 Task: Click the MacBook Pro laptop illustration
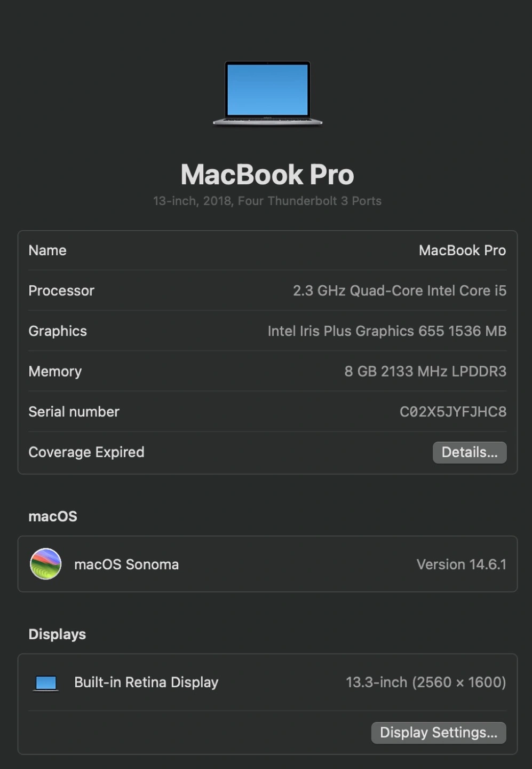coord(267,93)
